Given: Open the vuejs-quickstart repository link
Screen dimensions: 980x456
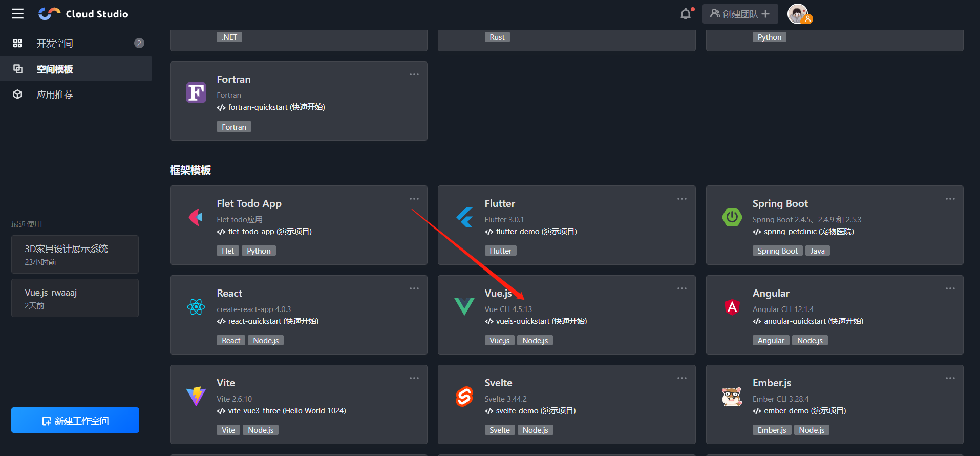Looking at the screenshot, I should (536, 321).
